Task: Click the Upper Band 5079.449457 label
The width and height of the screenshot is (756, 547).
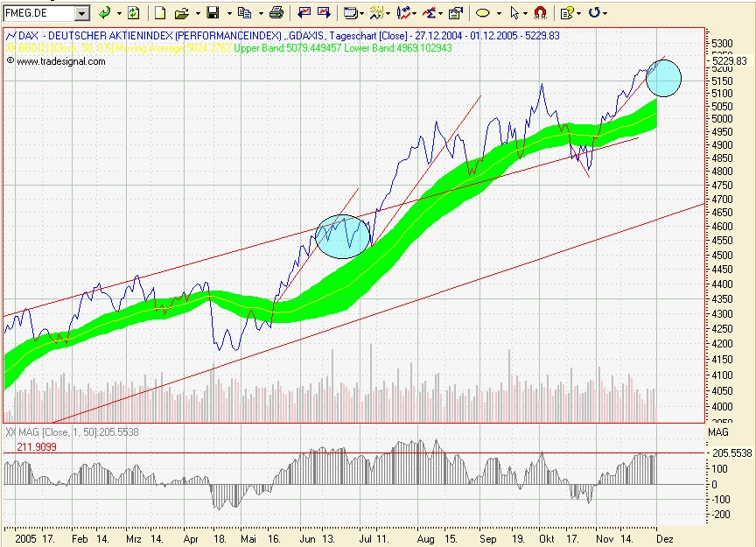Action: tap(287, 48)
